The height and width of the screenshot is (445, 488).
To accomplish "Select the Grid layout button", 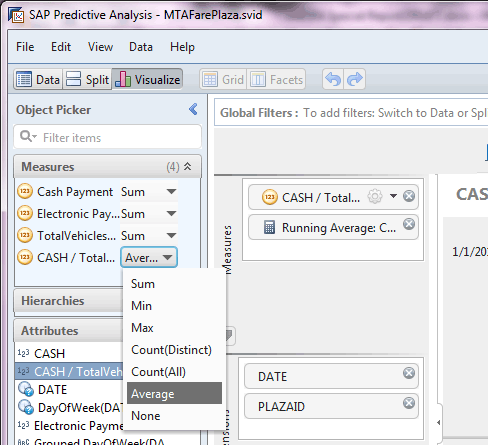I will point(223,79).
